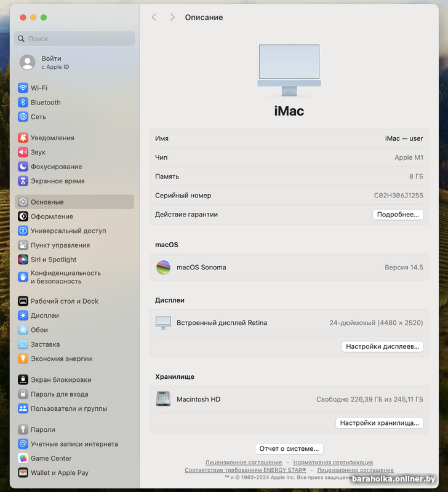Viewport: 448px width, 492px height.
Task: Select Экономия энергии bulb icon
Action: click(23, 359)
